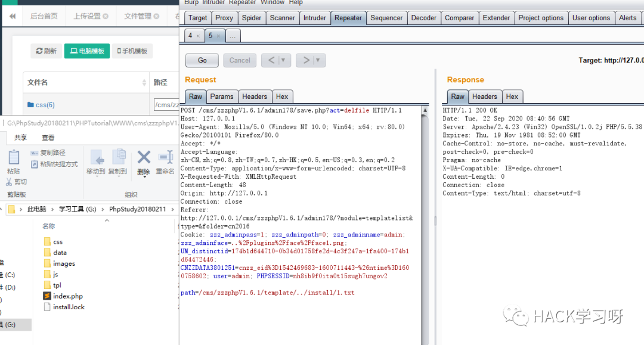This screenshot has height=345, width=644.
Task: Open the 查看 ribbon tab in Explorer
Action: point(48,138)
